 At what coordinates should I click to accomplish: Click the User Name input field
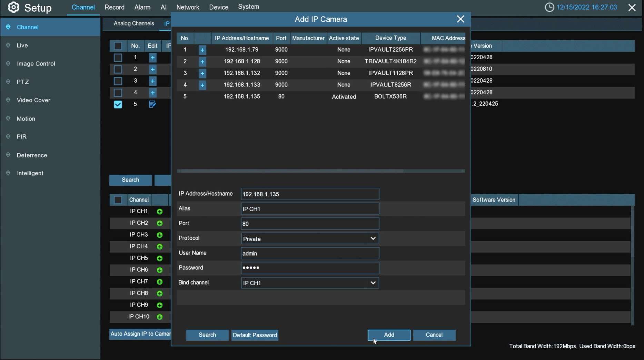click(x=309, y=253)
